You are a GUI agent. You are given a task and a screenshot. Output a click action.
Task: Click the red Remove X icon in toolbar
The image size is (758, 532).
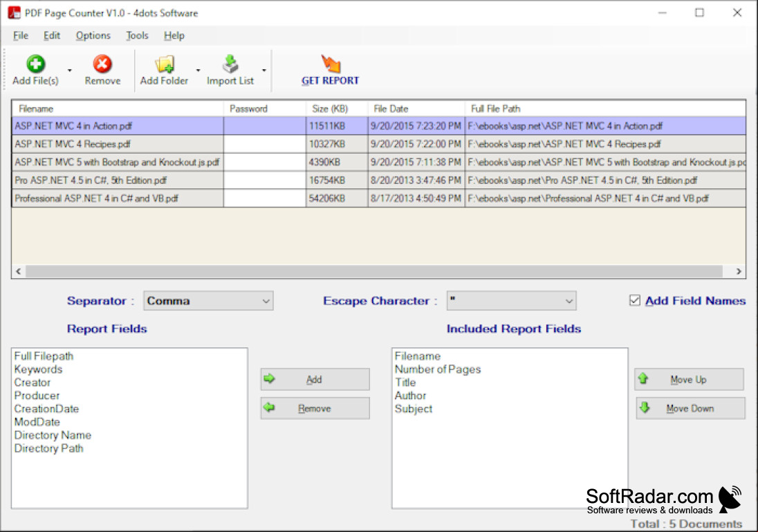coord(102,64)
